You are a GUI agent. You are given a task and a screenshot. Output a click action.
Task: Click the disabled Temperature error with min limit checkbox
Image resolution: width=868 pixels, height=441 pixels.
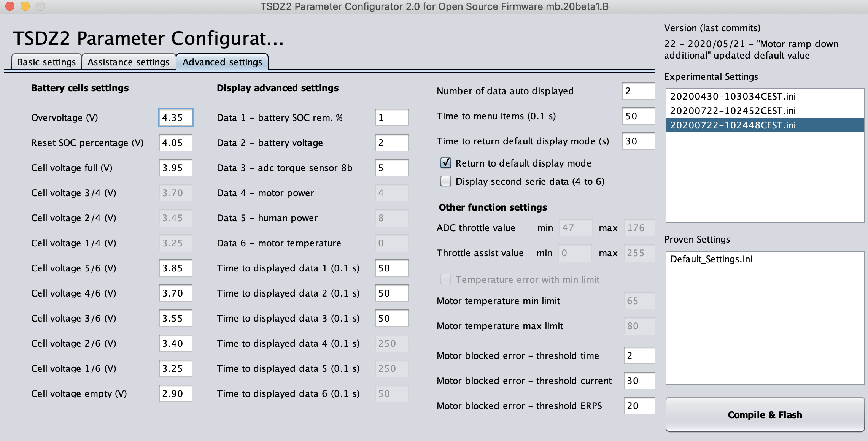[446, 279]
